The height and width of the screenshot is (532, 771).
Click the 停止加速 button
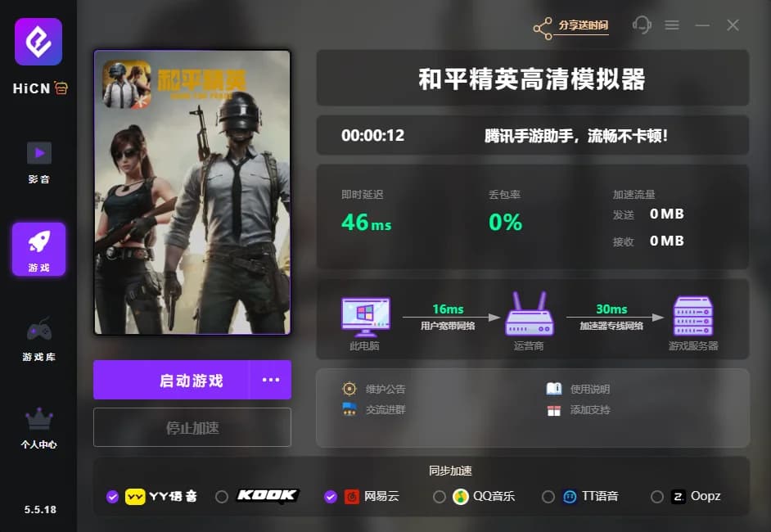point(192,427)
